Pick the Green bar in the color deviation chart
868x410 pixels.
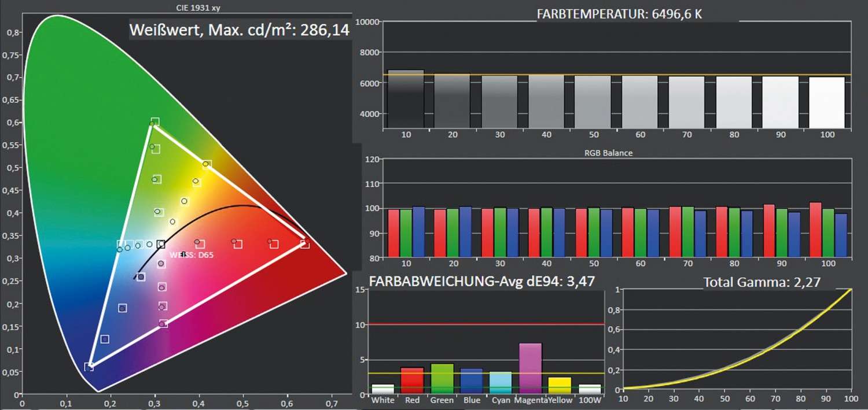pos(442,379)
